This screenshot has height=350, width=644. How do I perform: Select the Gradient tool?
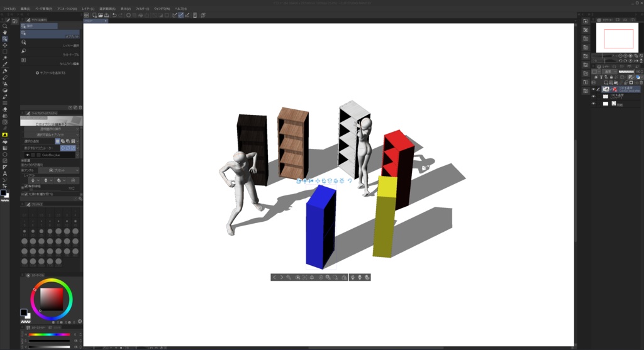tap(5, 148)
